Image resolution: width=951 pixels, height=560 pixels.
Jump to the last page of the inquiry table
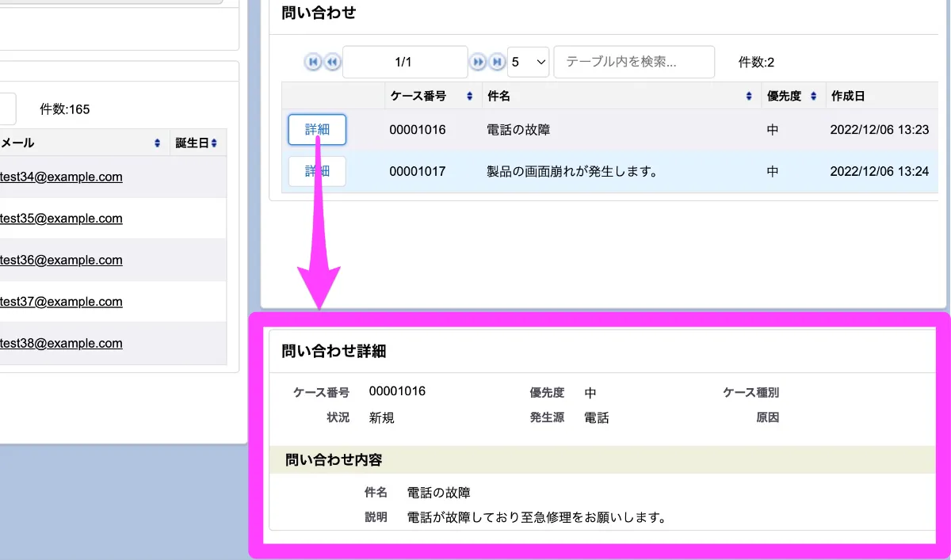point(497,61)
